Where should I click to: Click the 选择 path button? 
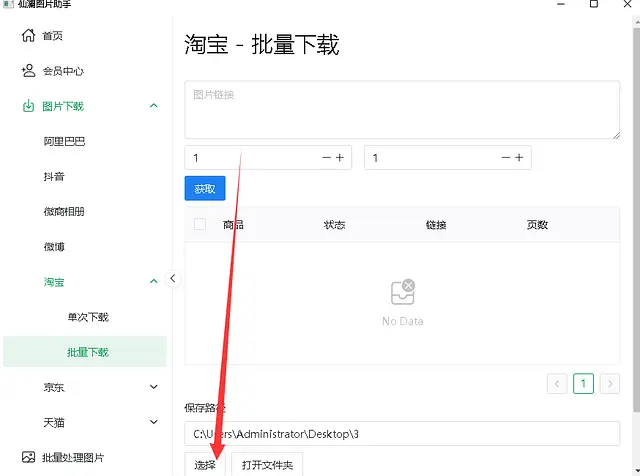click(205, 464)
